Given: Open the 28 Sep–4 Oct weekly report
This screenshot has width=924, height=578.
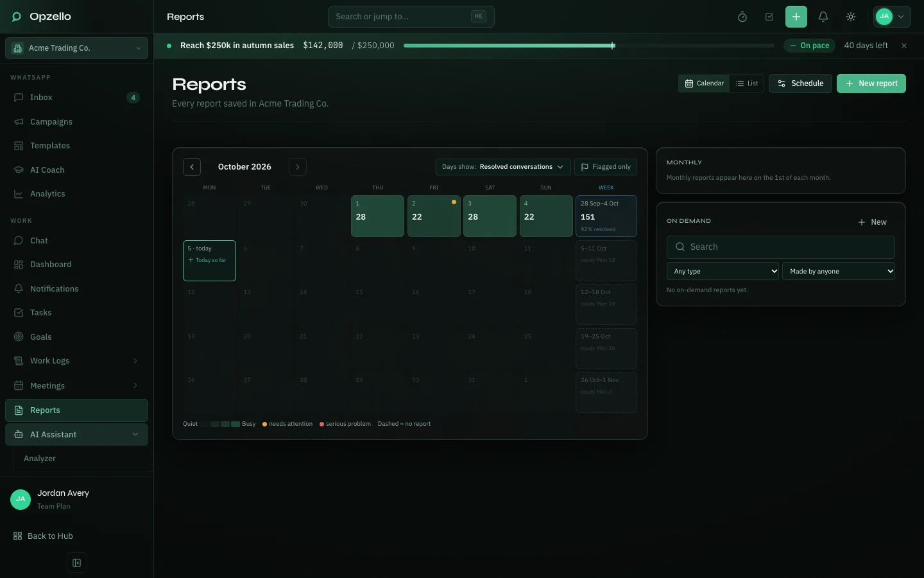Looking at the screenshot, I should [606, 216].
